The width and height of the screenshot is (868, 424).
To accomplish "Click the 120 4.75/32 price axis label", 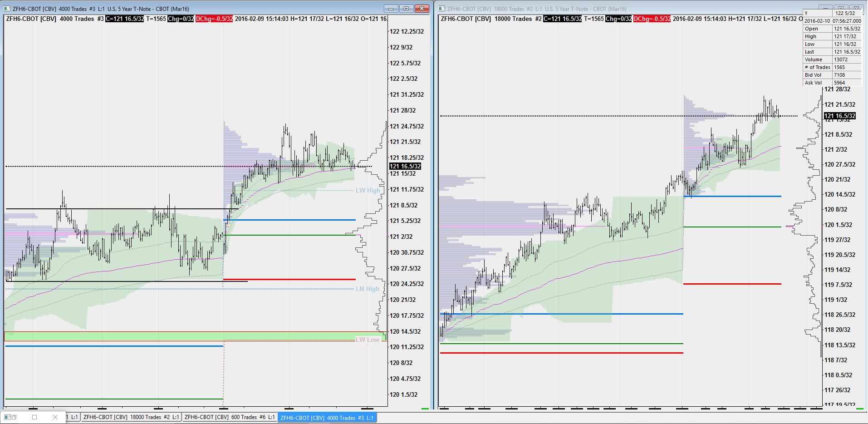I will coord(405,379).
